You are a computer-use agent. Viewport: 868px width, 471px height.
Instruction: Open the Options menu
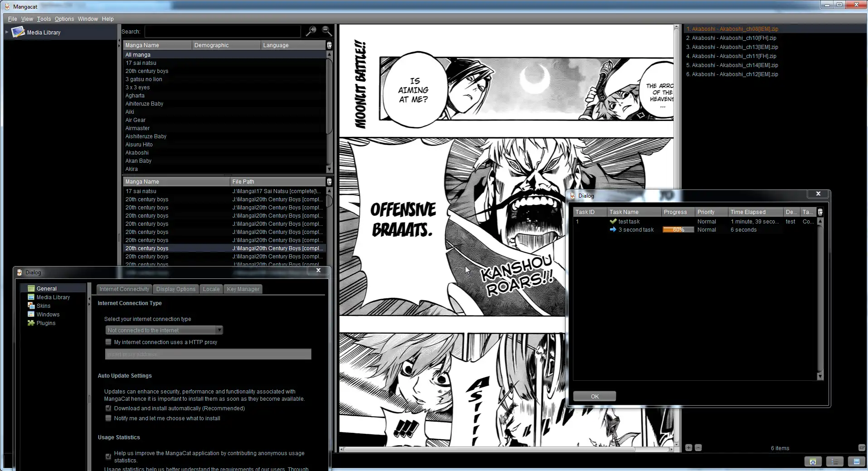[64, 19]
